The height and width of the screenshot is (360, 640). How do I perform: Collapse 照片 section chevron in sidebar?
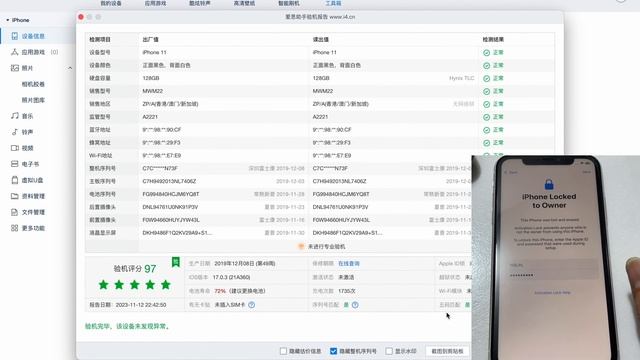coord(70,68)
